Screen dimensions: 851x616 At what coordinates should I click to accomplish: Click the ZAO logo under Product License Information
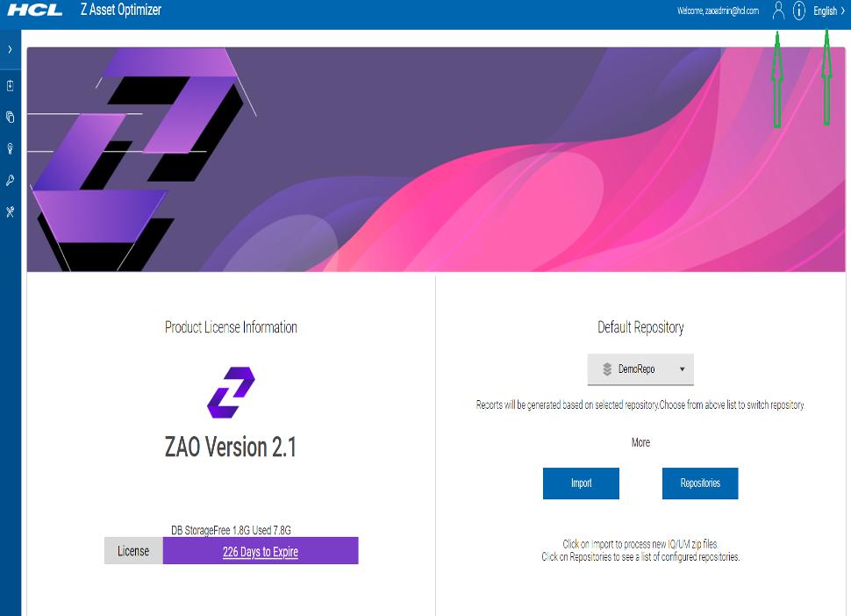231,392
